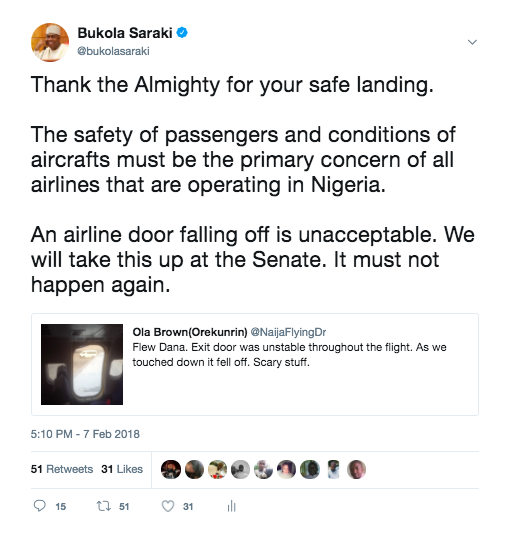
Task: View the 31 Likes list
Action: pyautogui.click(x=122, y=469)
